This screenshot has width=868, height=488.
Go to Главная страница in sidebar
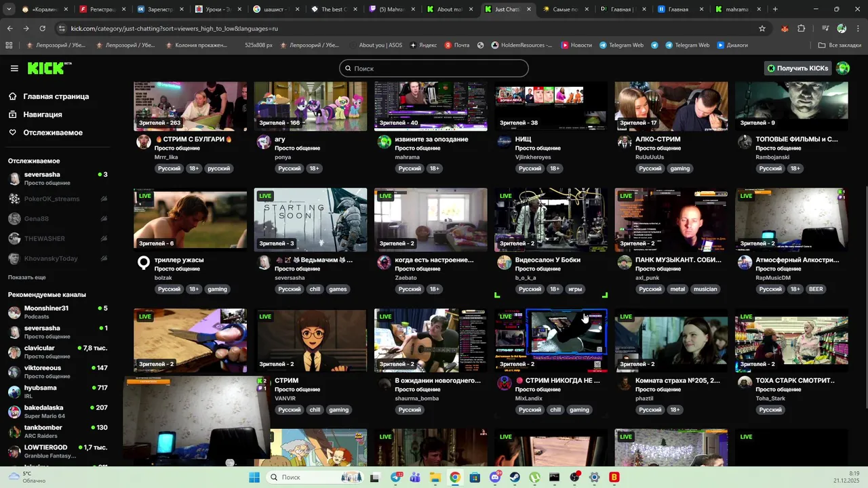pos(56,96)
